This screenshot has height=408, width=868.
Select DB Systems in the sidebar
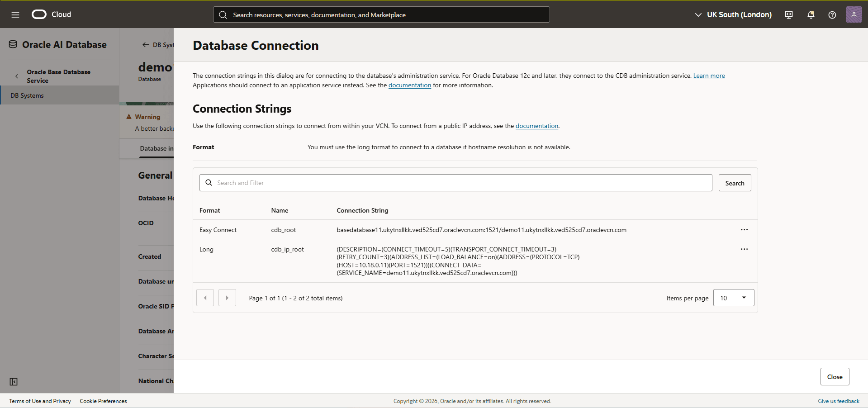[59, 95]
